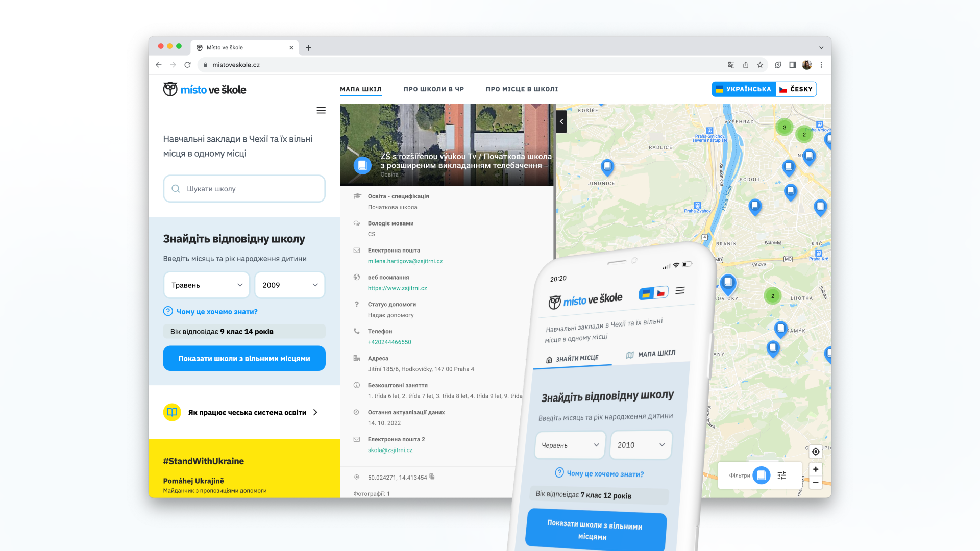Click Показати школи з вільними місцями button

click(x=244, y=358)
